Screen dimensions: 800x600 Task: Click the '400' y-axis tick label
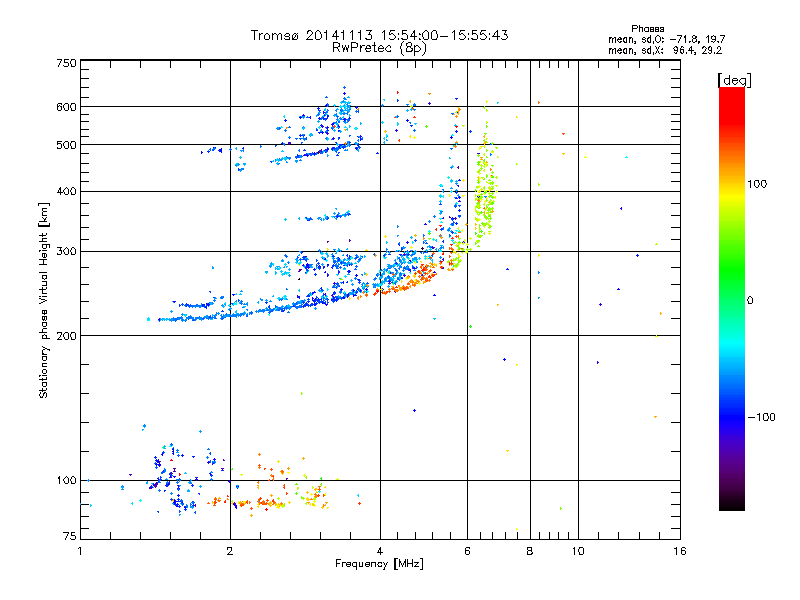click(66, 191)
